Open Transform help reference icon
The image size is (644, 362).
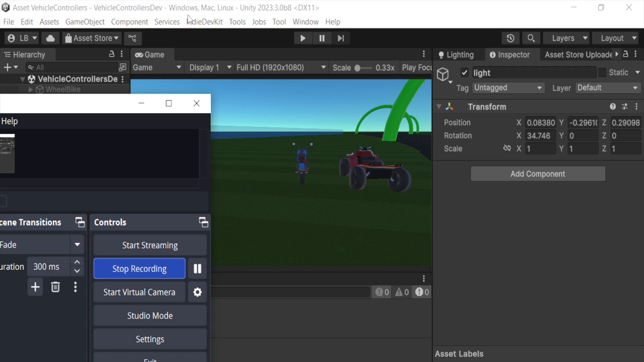(613, 107)
